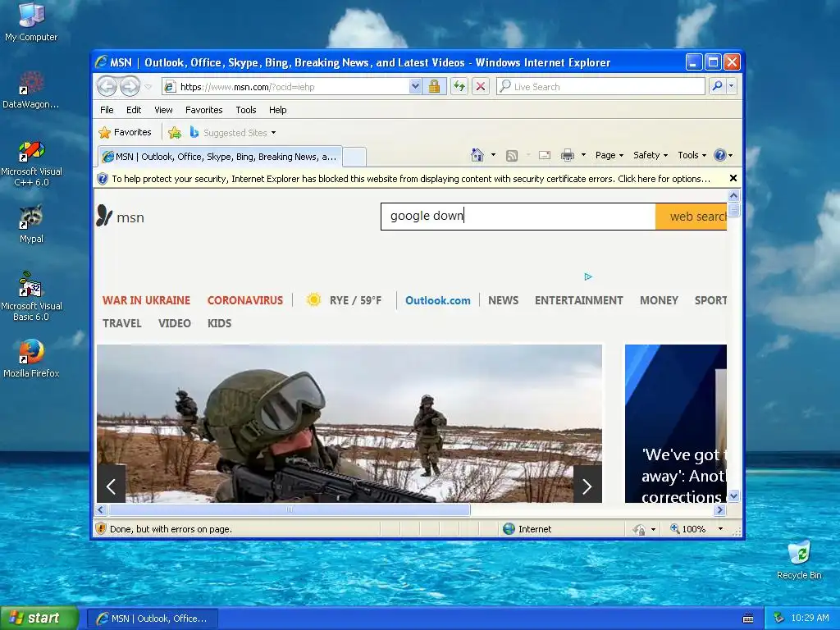Click the security lock icon in address bar

point(434,86)
